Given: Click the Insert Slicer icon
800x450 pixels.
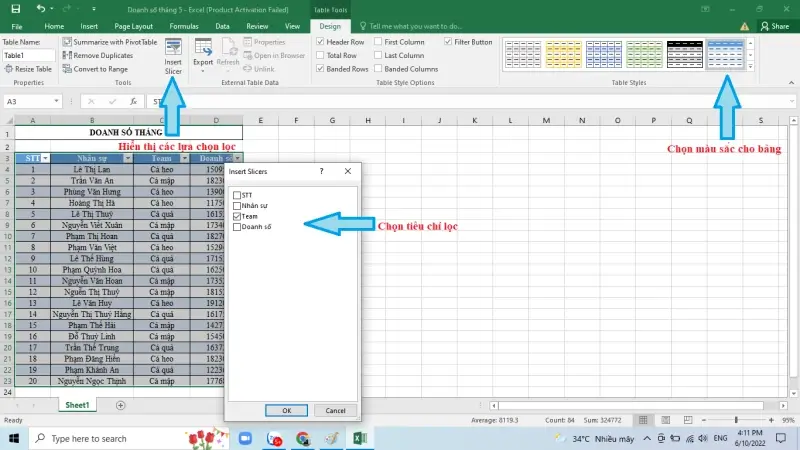Looking at the screenshot, I should coord(173,56).
